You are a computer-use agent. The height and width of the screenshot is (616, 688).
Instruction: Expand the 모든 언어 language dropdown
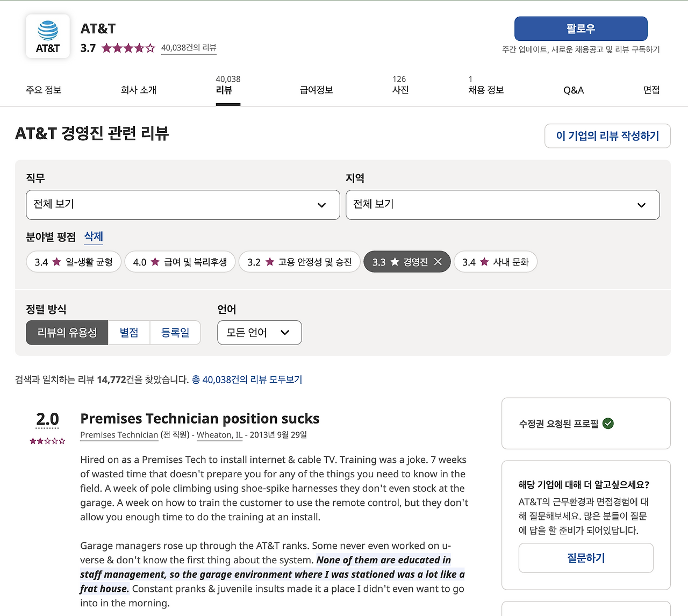[x=260, y=333]
